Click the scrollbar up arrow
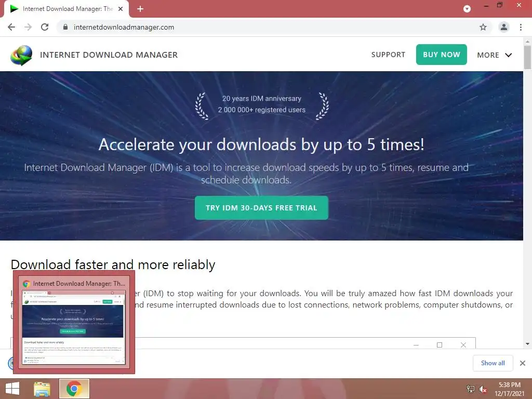 (x=527, y=41)
